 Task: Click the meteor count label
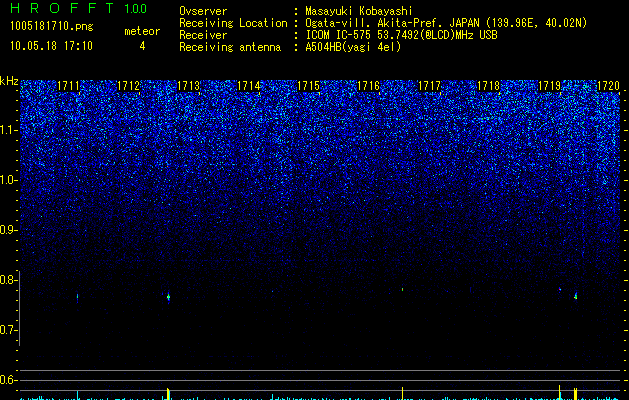coord(142,31)
